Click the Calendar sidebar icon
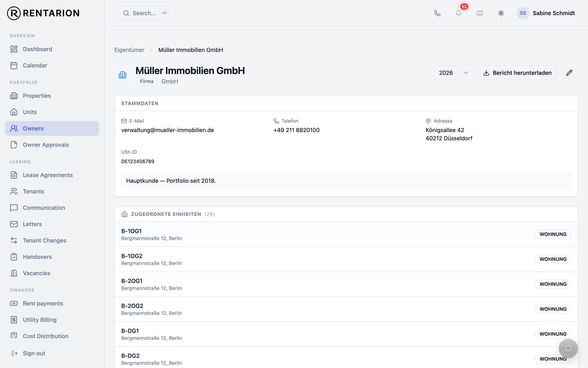 pyautogui.click(x=14, y=65)
